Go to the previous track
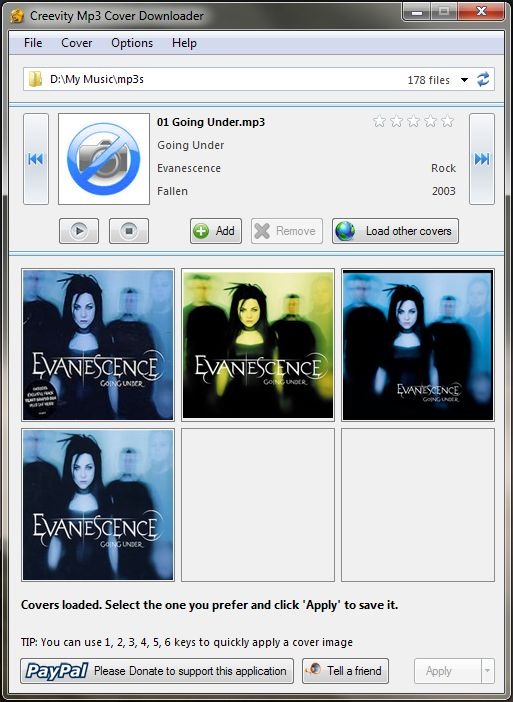This screenshot has height=702, width=513. pos(36,159)
